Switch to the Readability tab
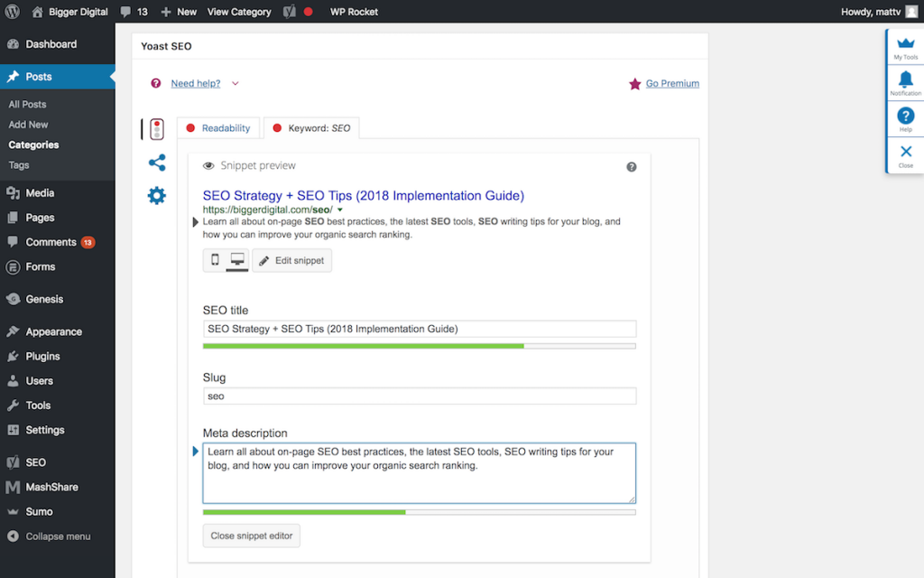The width and height of the screenshot is (924, 578). (218, 128)
